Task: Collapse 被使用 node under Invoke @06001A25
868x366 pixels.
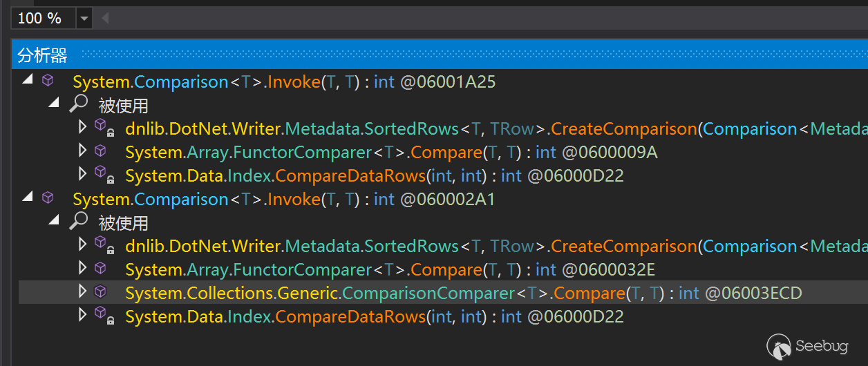Action: pos(54,104)
